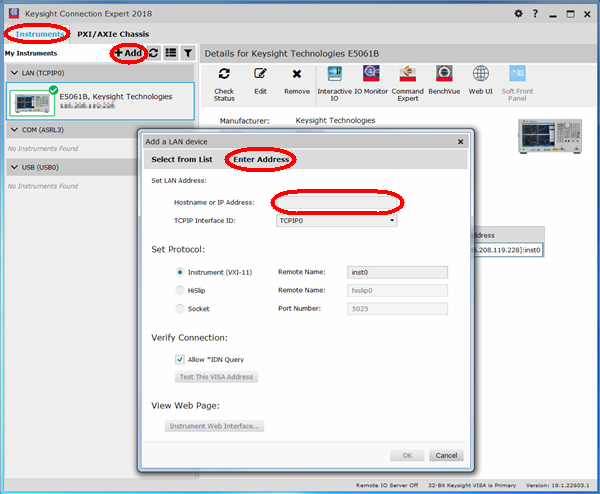Viewport: 600px width, 494px height.
Task: Open the help question mark
Action: 535,14
